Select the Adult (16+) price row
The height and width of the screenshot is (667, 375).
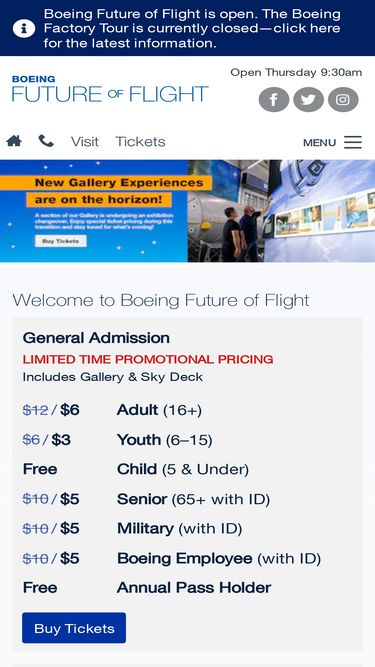click(188, 410)
